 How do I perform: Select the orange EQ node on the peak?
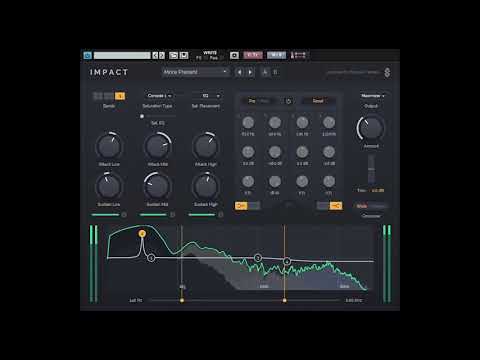coord(142,234)
